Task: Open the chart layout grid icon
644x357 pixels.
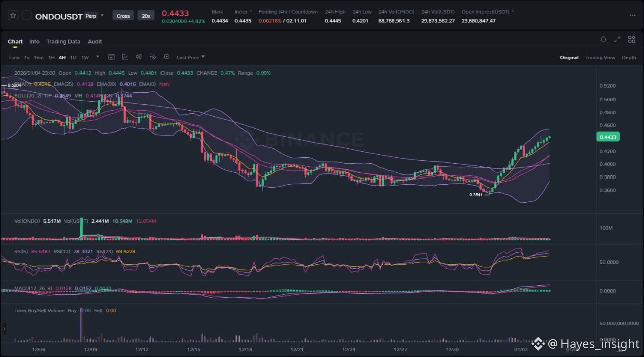Action: [631, 39]
